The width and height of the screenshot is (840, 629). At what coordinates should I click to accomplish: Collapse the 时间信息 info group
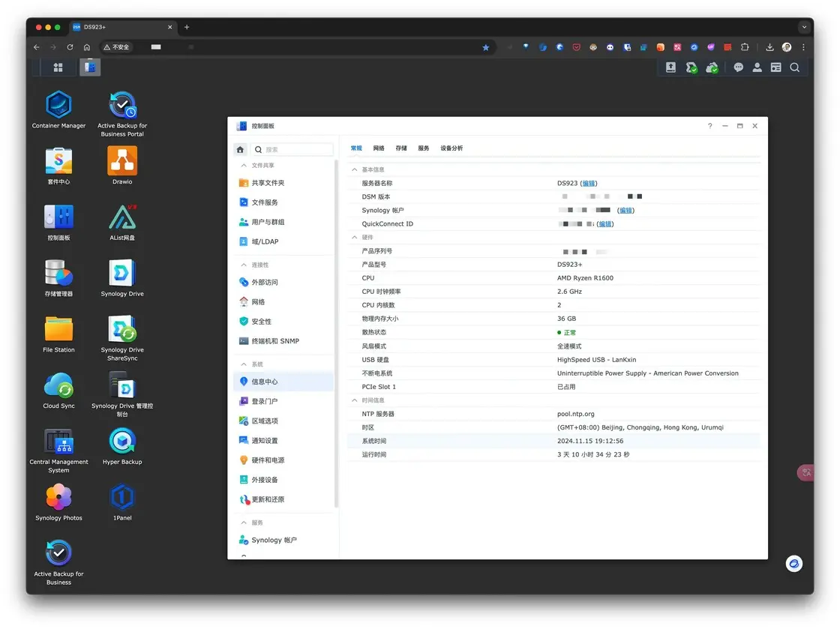click(x=354, y=400)
